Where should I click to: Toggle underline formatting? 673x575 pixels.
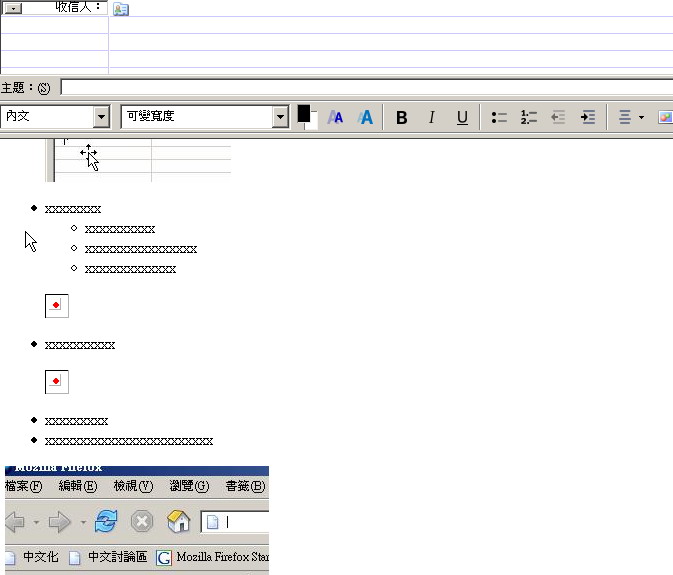click(462, 117)
